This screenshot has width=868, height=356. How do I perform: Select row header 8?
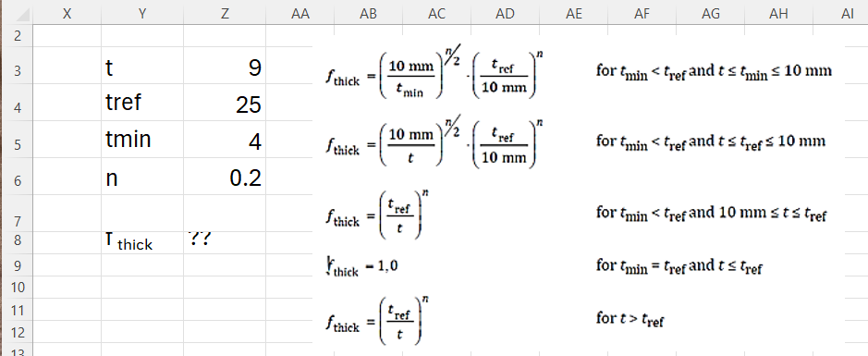pos(17,242)
